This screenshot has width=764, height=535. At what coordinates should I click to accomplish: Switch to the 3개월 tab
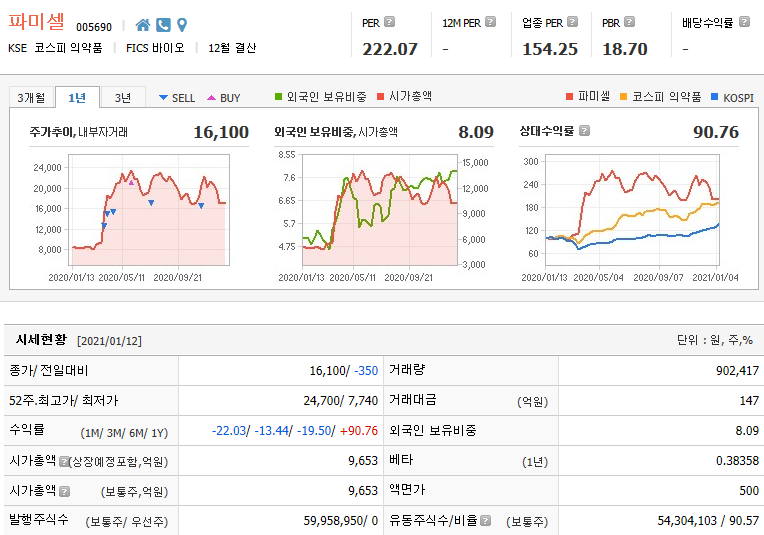click(x=31, y=97)
